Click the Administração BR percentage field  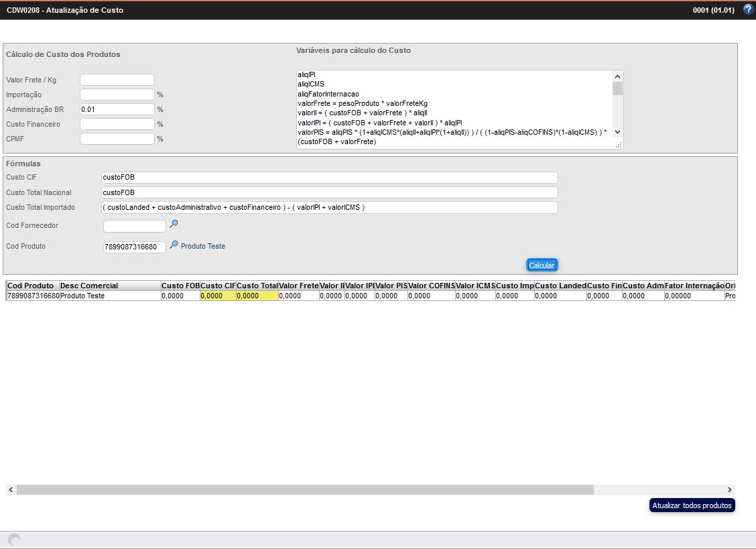117,109
